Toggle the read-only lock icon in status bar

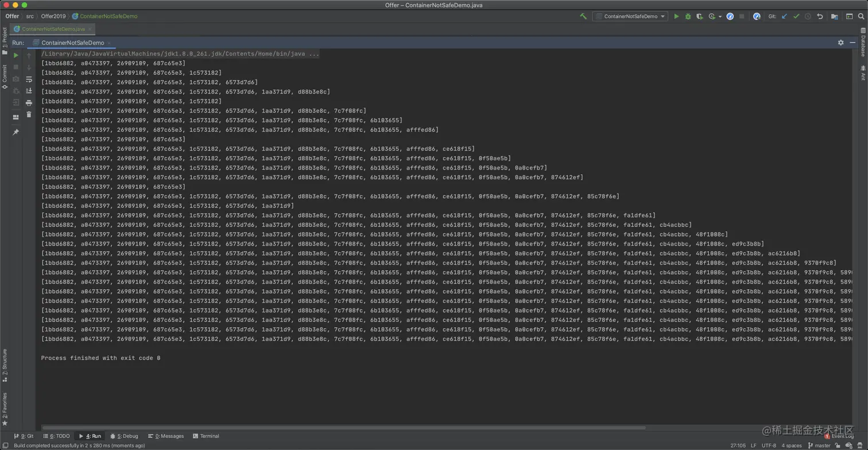(839, 445)
